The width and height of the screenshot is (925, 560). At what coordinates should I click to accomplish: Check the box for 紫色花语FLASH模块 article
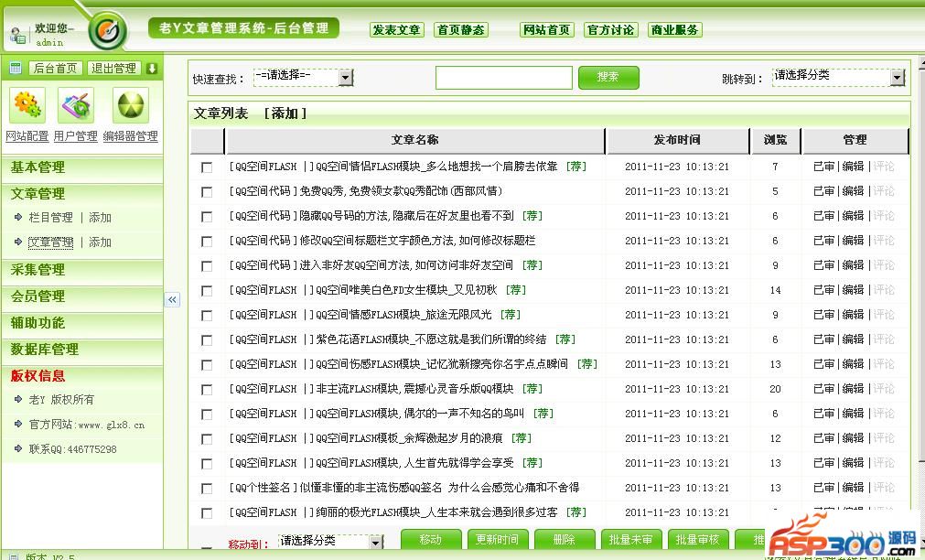(207, 340)
